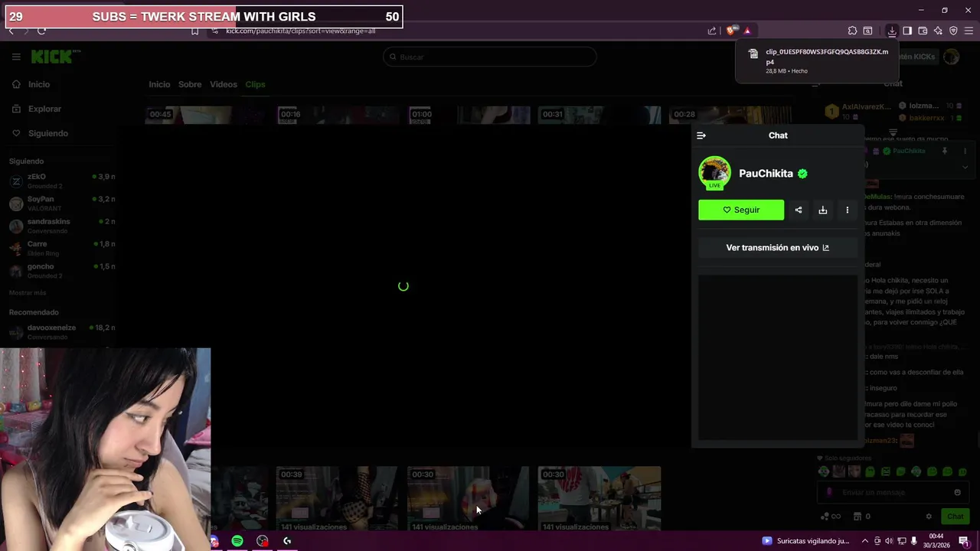Click the Enviar un mensaje chat input
Image resolution: width=980 pixels, height=551 pixels.
891,493
